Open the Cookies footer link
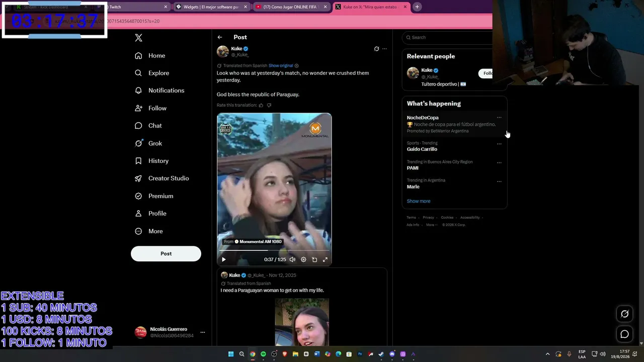The width and height of the screenshot is (644, 362). pos(447,218)
